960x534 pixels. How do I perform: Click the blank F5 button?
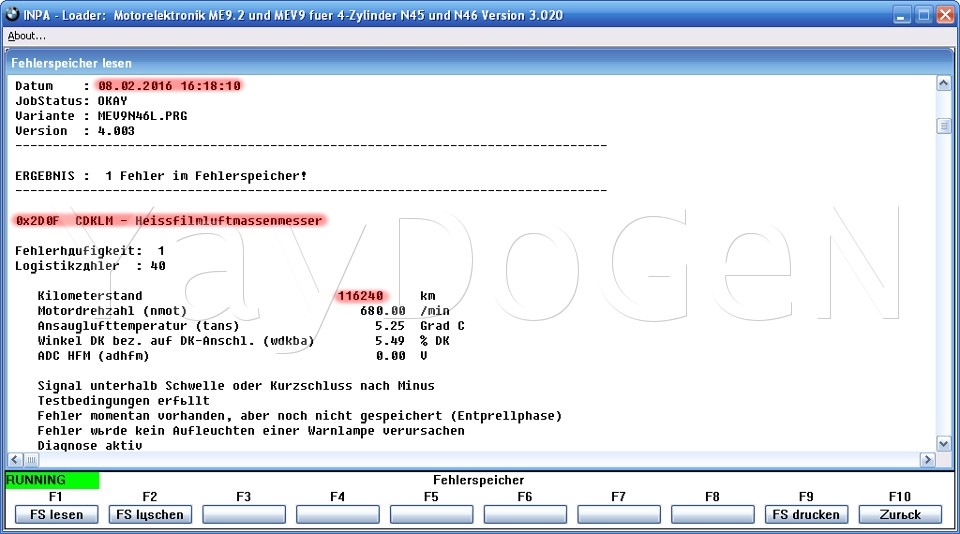point(431,514)
